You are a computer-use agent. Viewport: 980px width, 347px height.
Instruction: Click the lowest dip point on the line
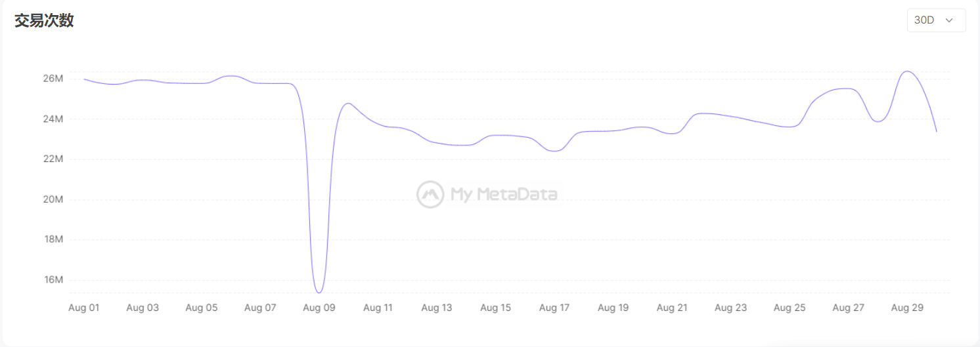click(x=319, y=293)
